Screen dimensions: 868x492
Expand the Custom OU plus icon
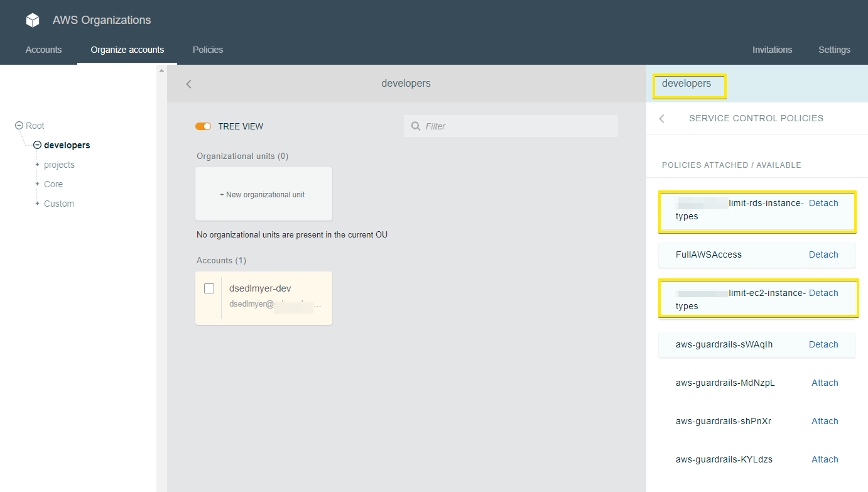tap(38, 203)
